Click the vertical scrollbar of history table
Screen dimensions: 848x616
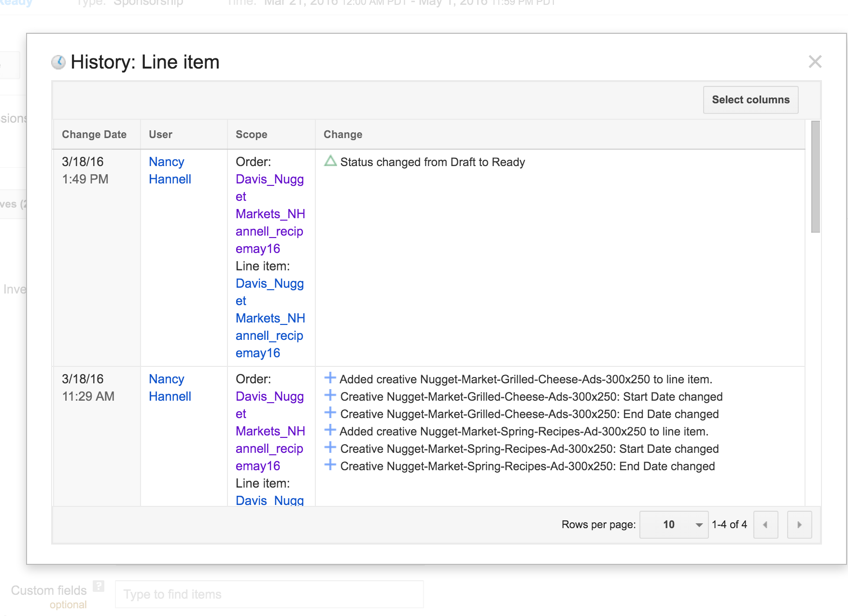pos(815,177)
